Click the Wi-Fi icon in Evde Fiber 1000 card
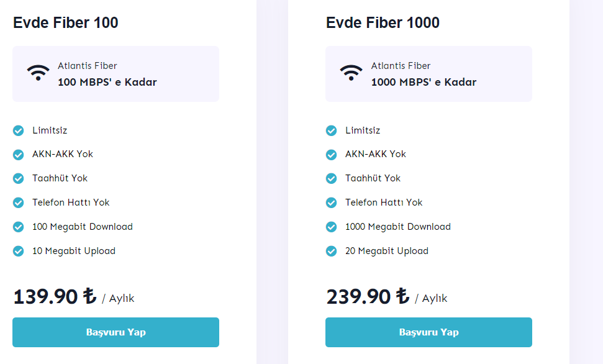The width and height of the screenshot is (603, 364). tap(351, 73)
